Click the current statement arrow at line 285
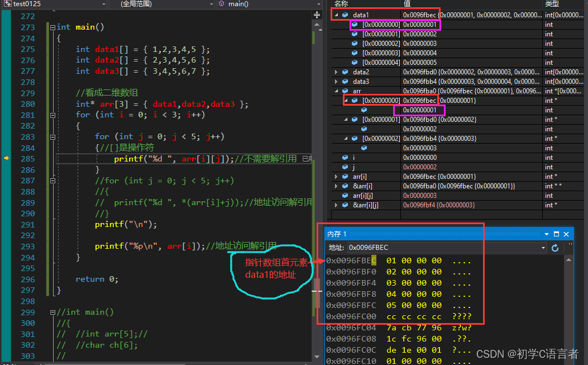 click(6, 159)
